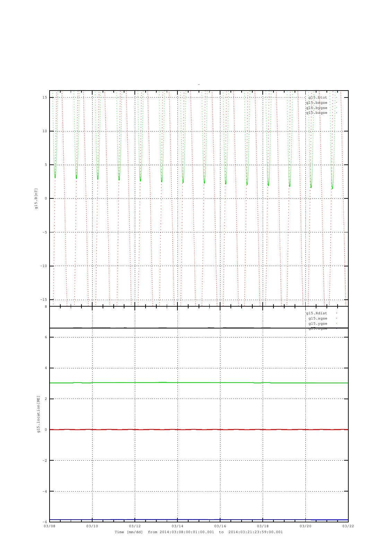Click the 15 tick on the g15.B axis
The width and height of the screenshot is (392, 555).
45,97
